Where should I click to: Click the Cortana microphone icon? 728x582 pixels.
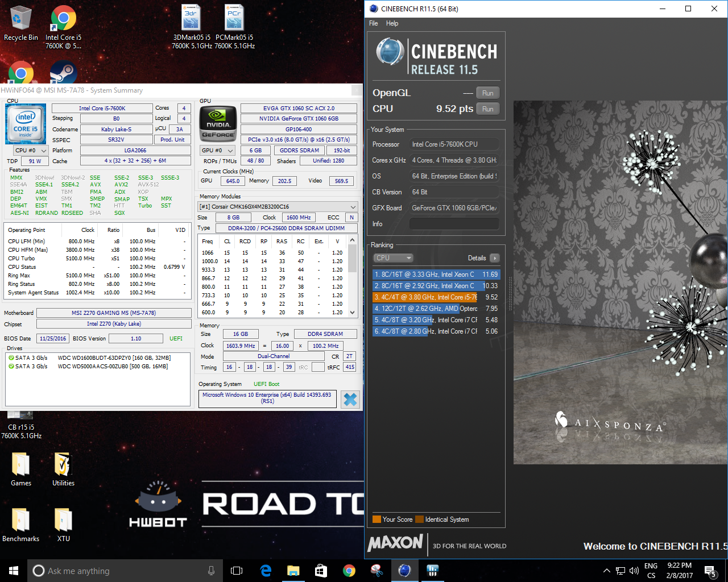212,571
